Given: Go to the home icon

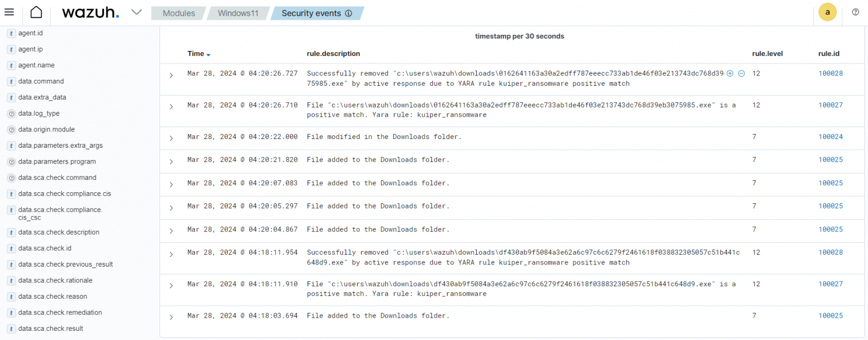Looking at the screenshot, I should pyautogui.click(x=36, y=12).
